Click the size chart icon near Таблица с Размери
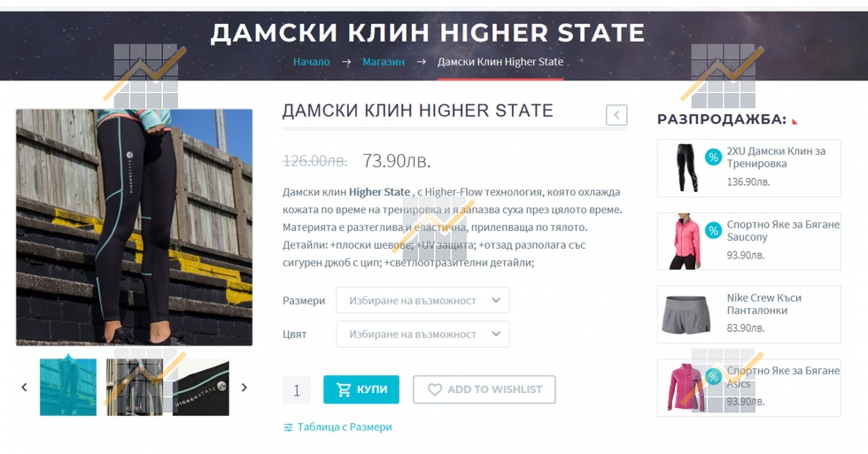This screenshot has height=454, width=868. pyautogui.click(x=288, y=427)
